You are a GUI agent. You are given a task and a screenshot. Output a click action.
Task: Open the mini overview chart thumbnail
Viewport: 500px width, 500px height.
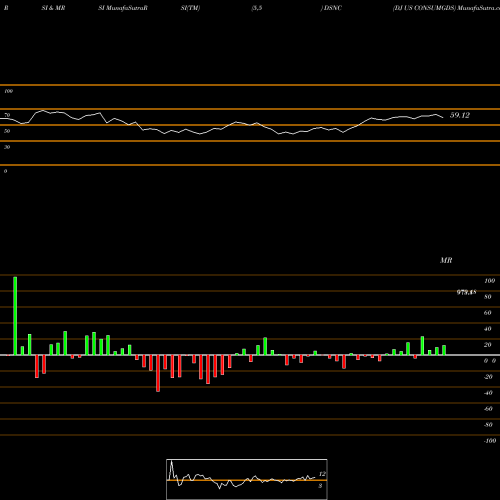247,479
